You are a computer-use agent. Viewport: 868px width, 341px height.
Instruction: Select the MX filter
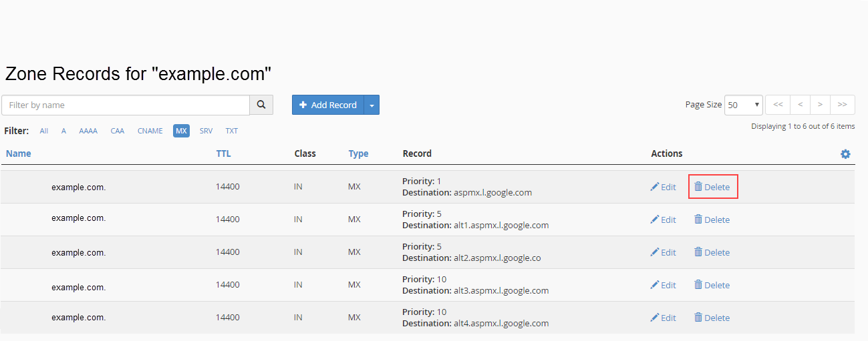[181, 131]
